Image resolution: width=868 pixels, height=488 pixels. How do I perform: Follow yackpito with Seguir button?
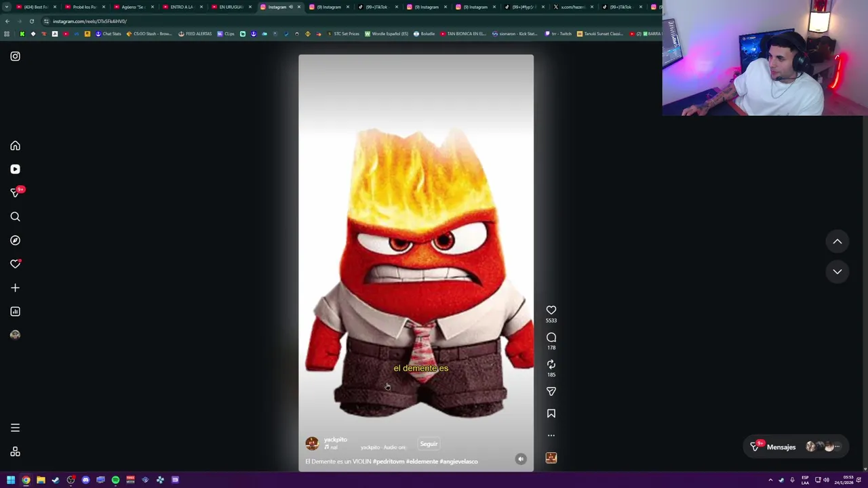click(429, 444)
